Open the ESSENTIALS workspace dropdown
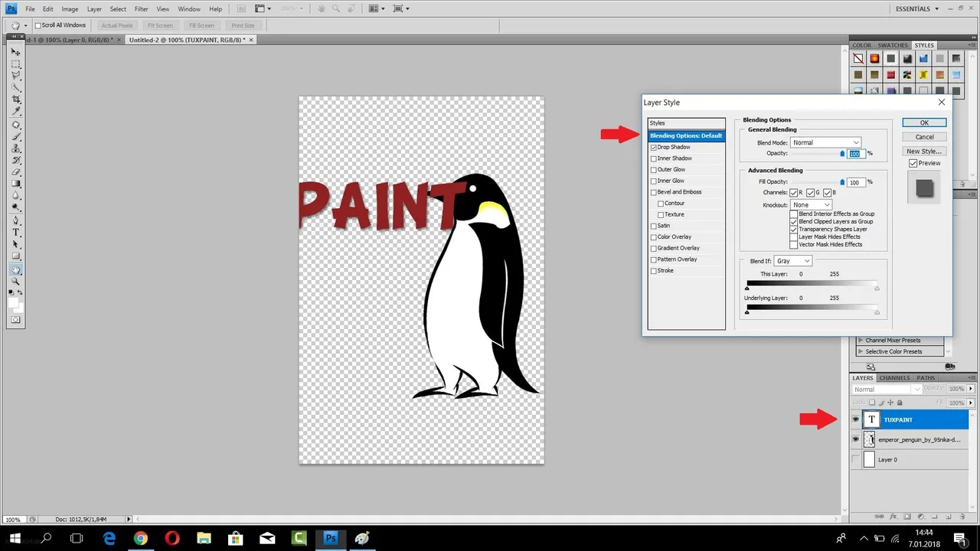The image size is (980, 551). click(x=917, y=8)
